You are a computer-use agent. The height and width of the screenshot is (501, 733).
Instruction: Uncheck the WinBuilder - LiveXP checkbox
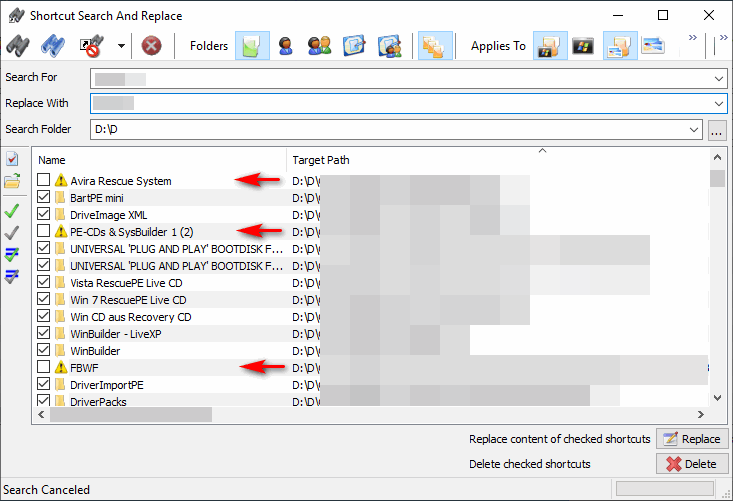43,332
